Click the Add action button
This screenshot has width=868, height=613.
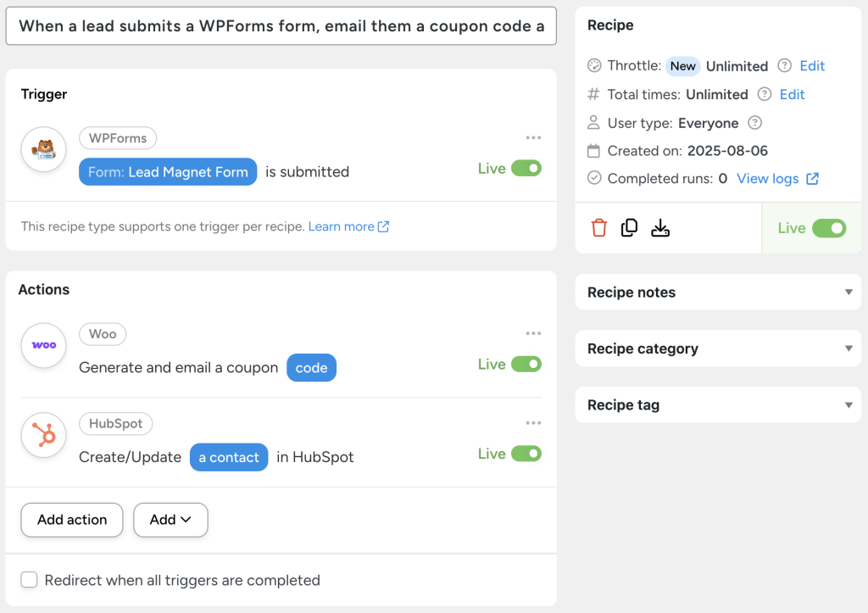point(71,520)
